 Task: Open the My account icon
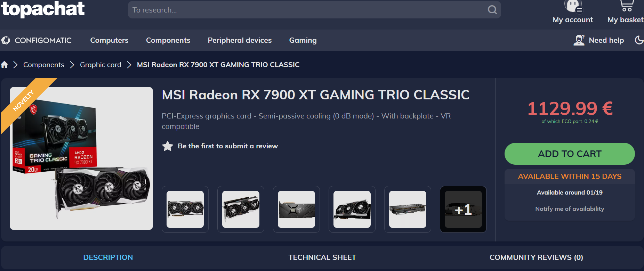point(573,6)
